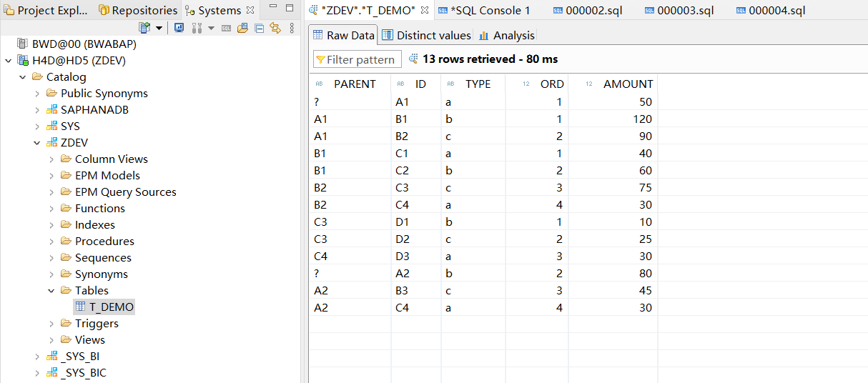Expand the SYS schema
This screenshot has width=868, height=383.
click(37, 126)
